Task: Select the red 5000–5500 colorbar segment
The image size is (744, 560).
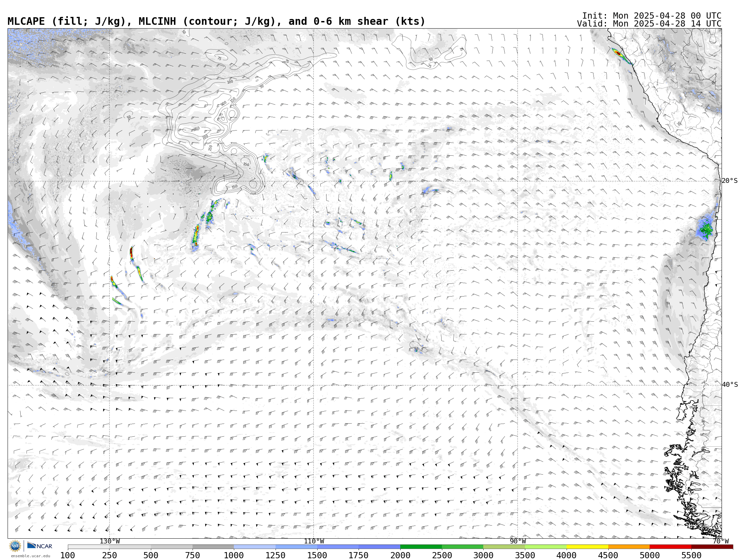Action: pos(670,547)
